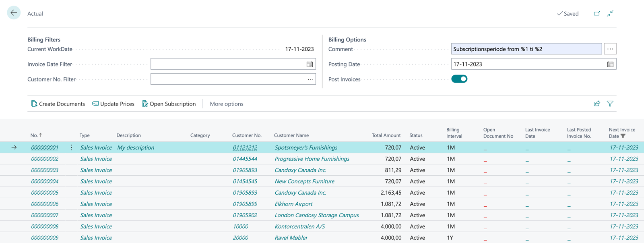Toggle the Post Invoices switch
644x243 pixels.
(x=459, y=79)
